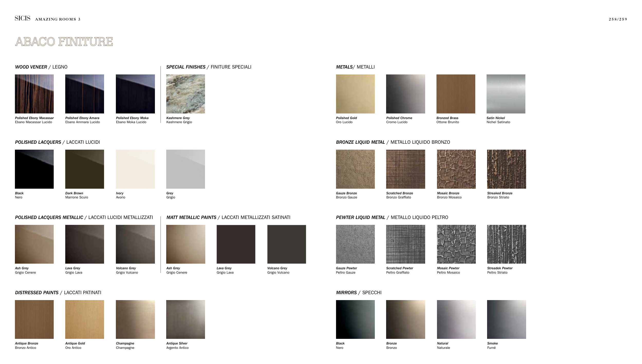Select the Satin Nickel swatch
The image size is (642, 364).
point(506,94)
